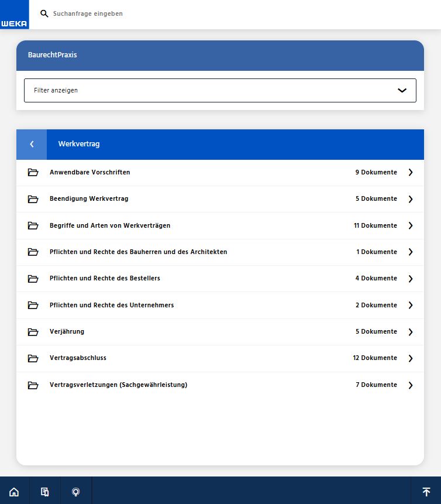441x504 pixels.
Task: Open the documents icon in bottom bar
Action: click(x=45, y=492)
